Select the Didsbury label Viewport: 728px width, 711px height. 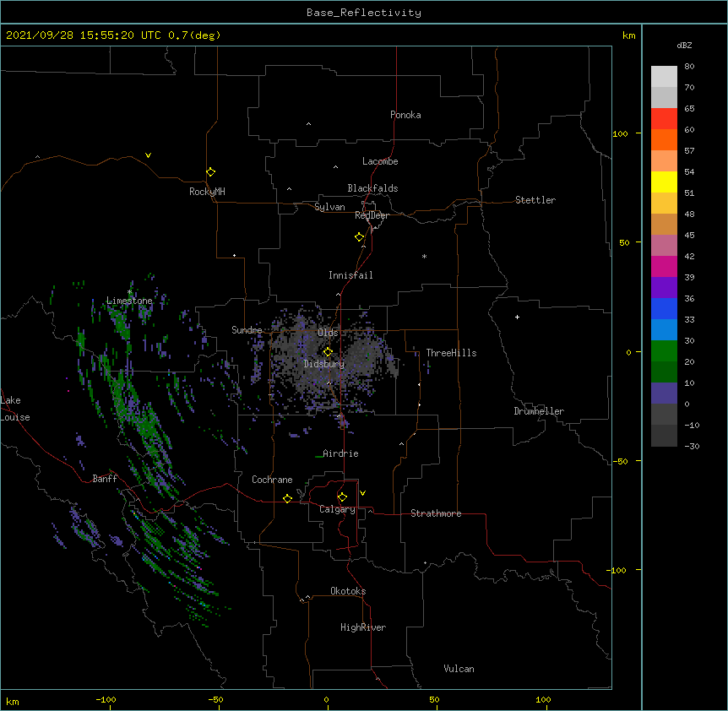pos(324,364)
